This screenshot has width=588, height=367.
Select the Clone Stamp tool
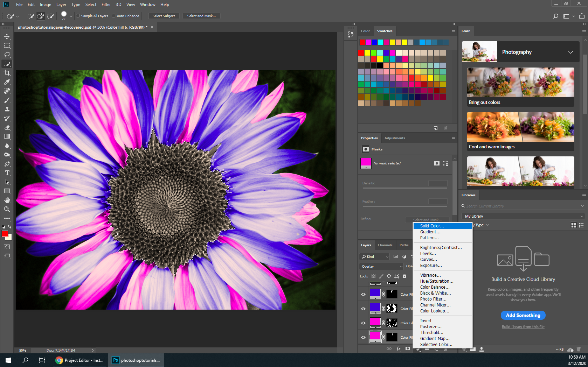point(7,109)
